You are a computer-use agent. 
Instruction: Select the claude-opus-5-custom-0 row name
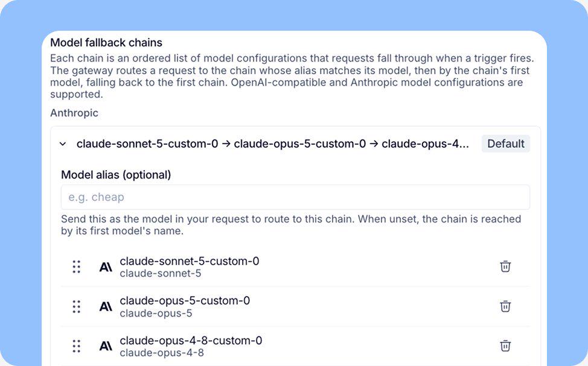185,301
